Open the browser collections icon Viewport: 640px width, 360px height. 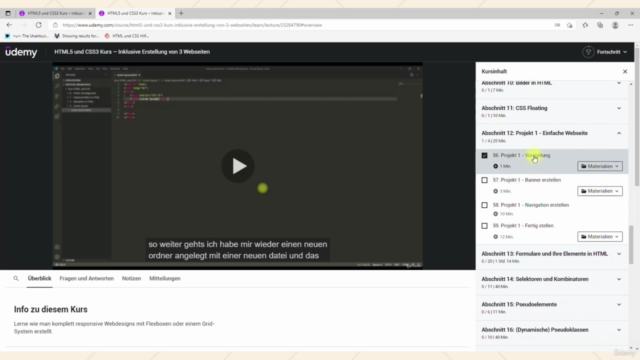click(x=600, y=25)
